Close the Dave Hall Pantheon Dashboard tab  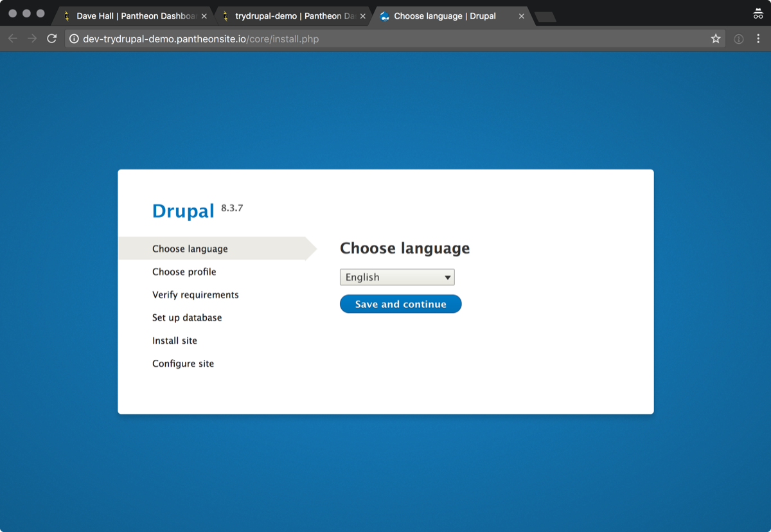click(204, 16)
